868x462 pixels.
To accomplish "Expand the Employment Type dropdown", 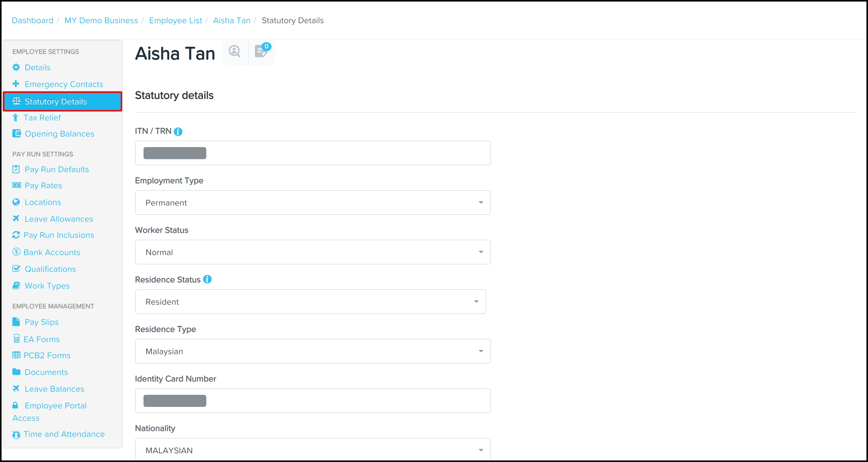I will click(x=312, y=203).
